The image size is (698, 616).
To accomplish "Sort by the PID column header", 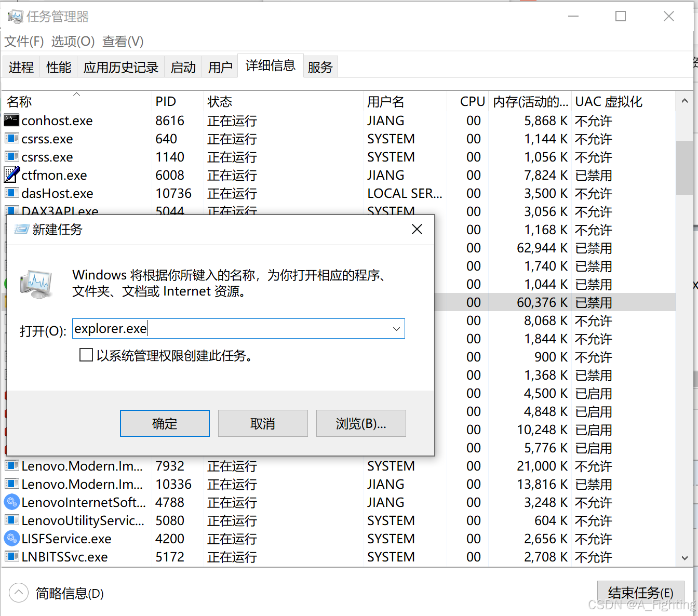I will [x=178, y=101].
